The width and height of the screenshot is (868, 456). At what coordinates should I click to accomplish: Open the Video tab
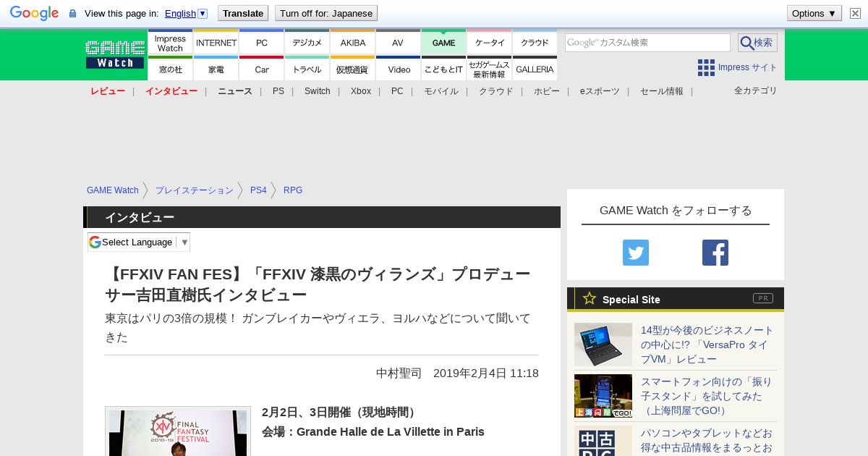pos(398,68)
